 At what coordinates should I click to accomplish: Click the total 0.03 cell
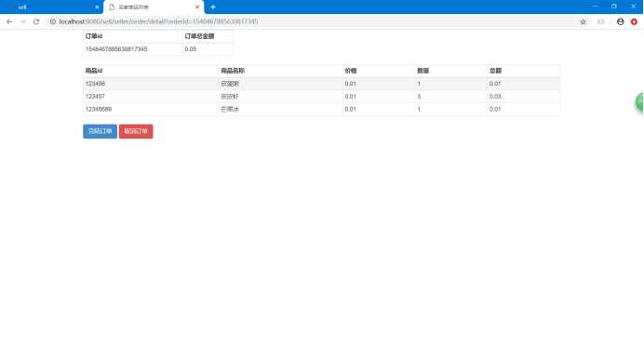tap(523, 97)
